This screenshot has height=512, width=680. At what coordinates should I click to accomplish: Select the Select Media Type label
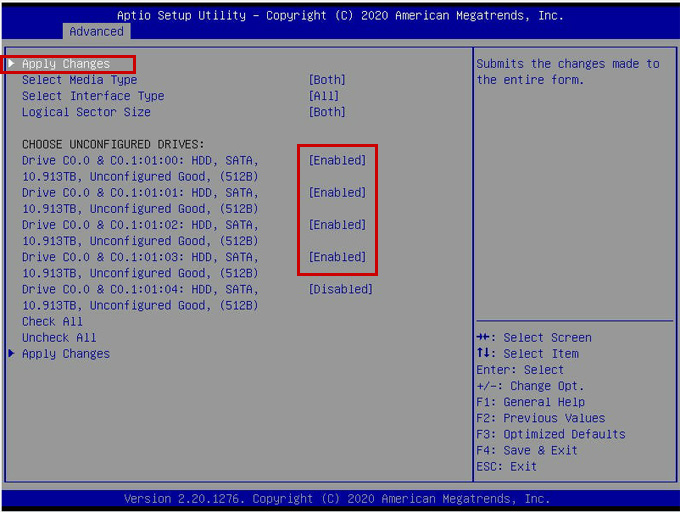(79, 80)
